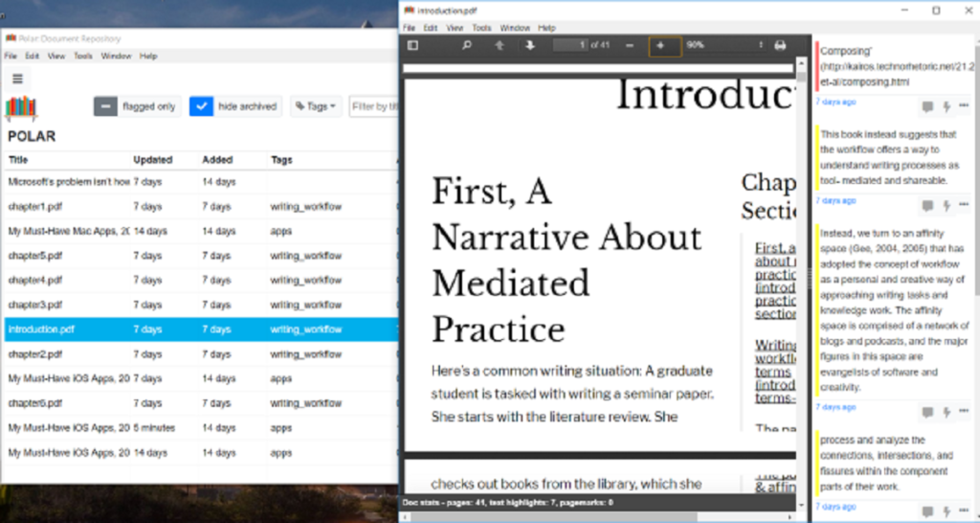The image size is (980, 523).
Task: Zoom out with the minus icon
Action: pos(629,45)
